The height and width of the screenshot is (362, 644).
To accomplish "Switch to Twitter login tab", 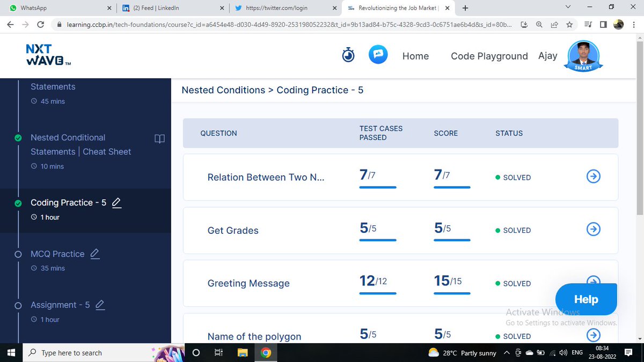I will click(x=284, y=8).
